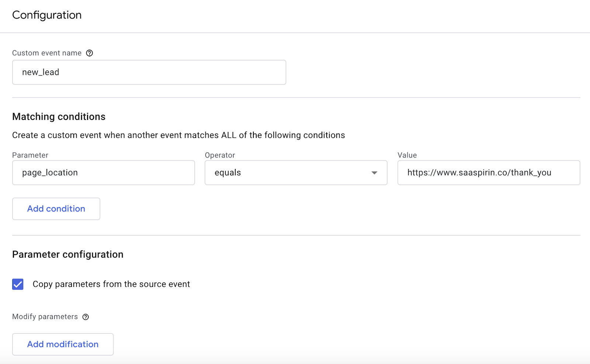Click the Add condition button
Screen dimensions: 590x364
coord(56,209)
